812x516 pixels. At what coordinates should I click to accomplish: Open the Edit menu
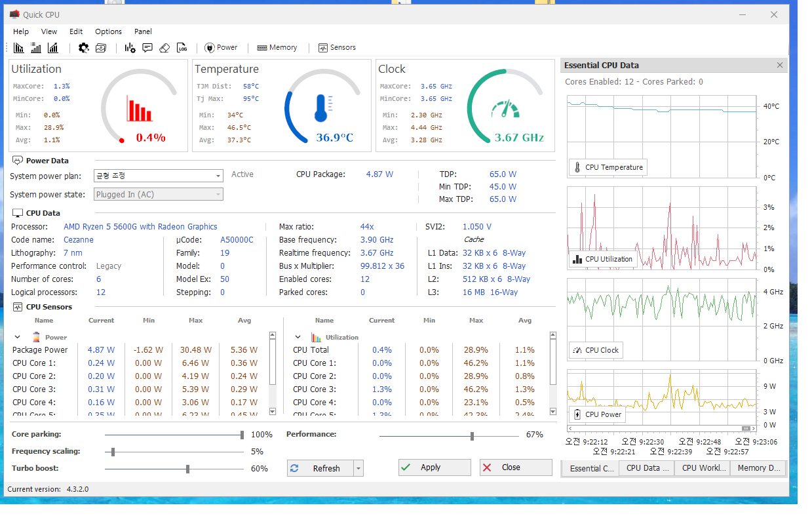pos(76,31)
